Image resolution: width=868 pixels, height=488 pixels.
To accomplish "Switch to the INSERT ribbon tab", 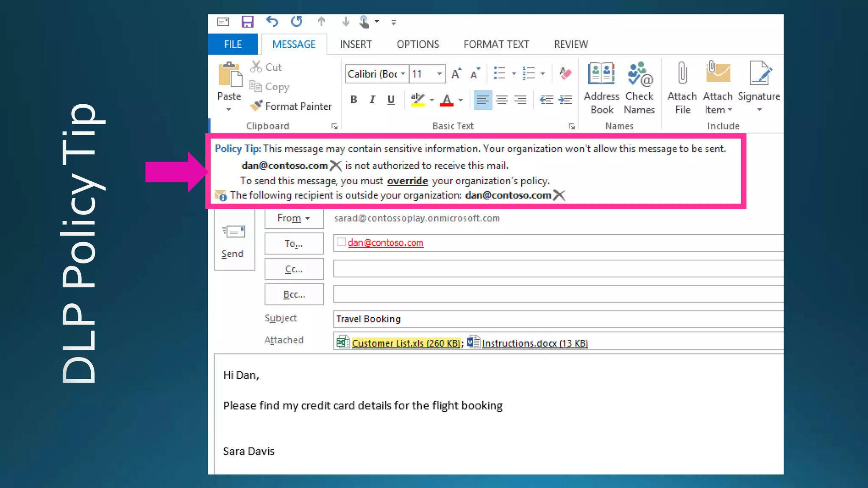I will [x=355, y=44].
